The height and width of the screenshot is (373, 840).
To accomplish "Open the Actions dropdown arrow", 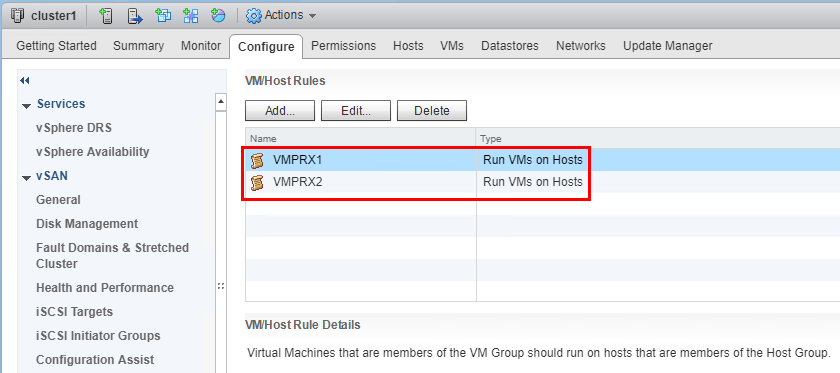I will tap(312, 16).
